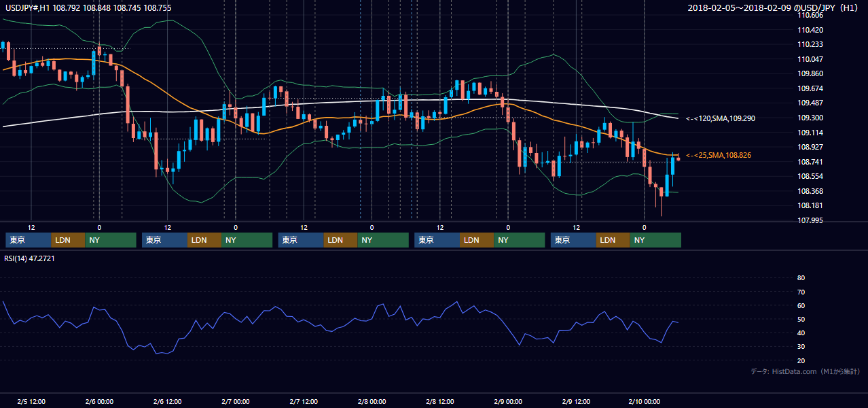Screen dimensions: 868x408
Task: Select the 2/5 12:00 date marker
Action: (x=31, y=401)
